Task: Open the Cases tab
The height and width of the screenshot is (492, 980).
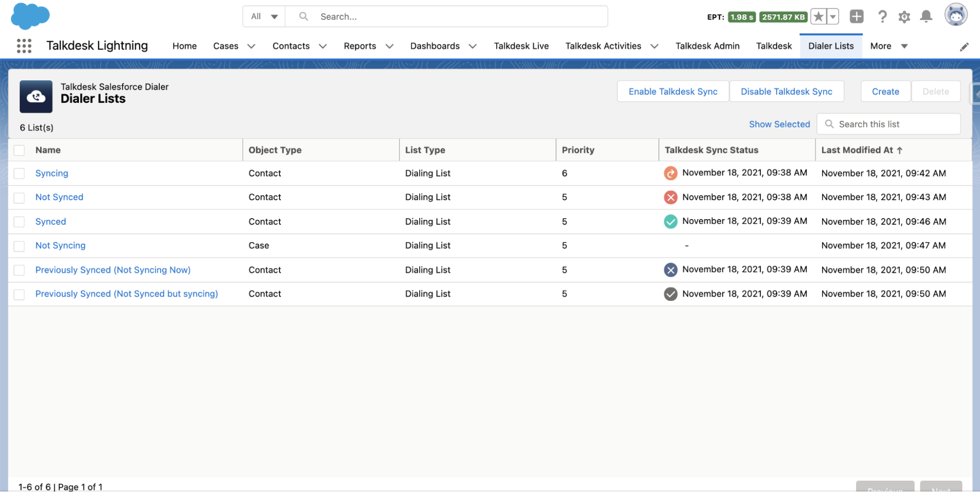Action: (x=226, y=46)
